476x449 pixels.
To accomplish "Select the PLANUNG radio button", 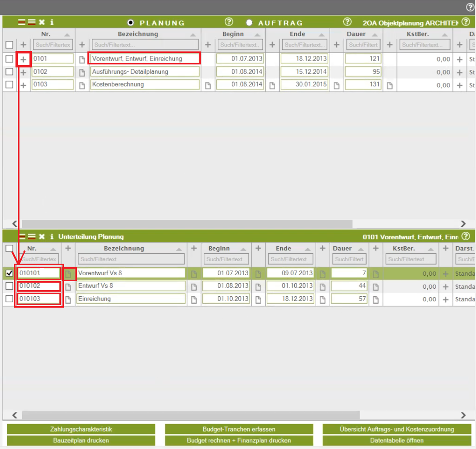I will pos(131,22).
